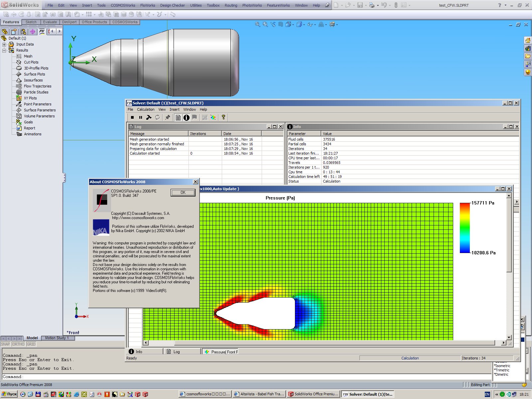Open the COSMOSWorks menu in menu bar
Image resolution: width=532 pixels, height=399 pixels.
click(x=123, y=5)
